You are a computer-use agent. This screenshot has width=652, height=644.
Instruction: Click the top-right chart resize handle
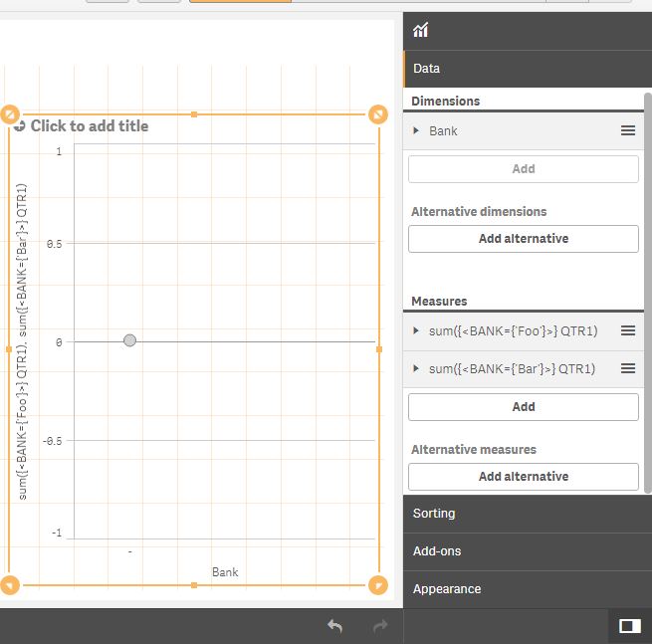coord(378,114)
